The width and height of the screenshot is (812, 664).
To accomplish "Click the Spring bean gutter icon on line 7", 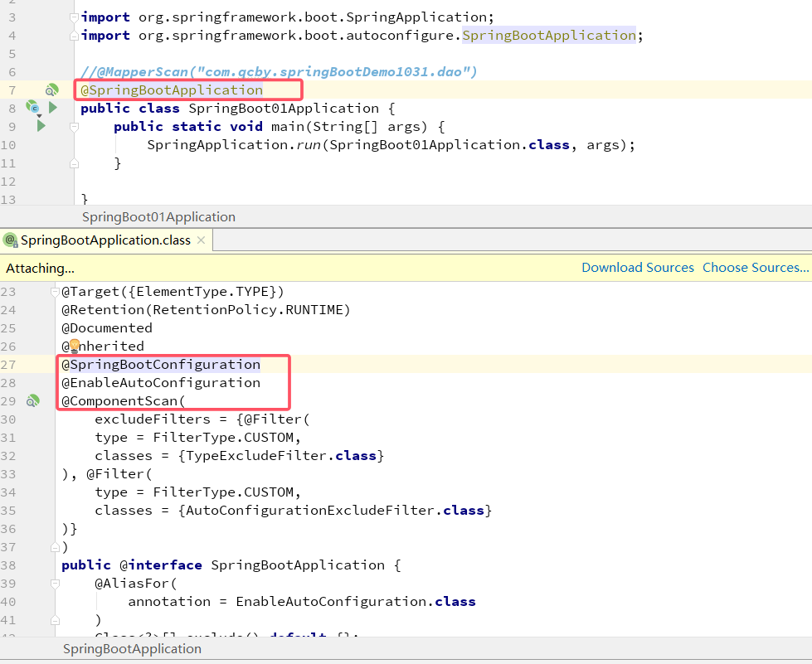I will coord(51,90).
